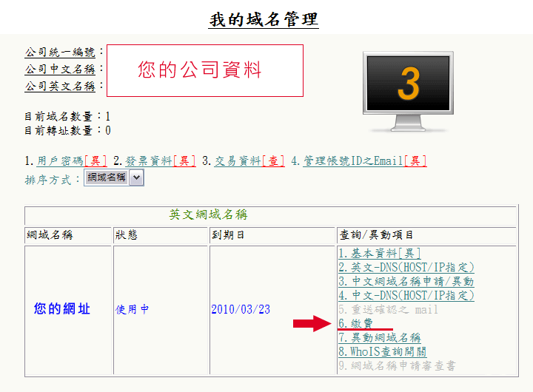The width and height of the screenshot is (533, 392).
Task: Expand the 排序方式 網域名稱 dropdown
Action: click(x=114, y=178)
